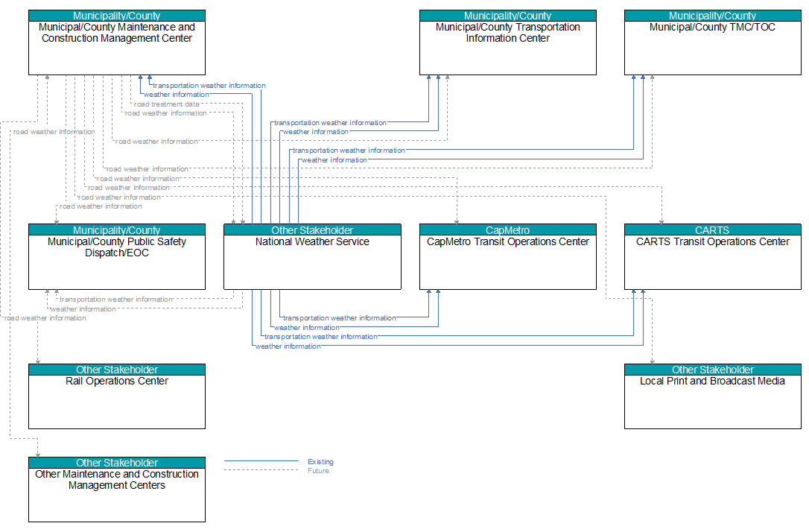Click 'Municipality/County' header above Maintenance and Construction Management Center
Image resolution: width=809 pixels, height=532 pixels.
click(117, 16)
